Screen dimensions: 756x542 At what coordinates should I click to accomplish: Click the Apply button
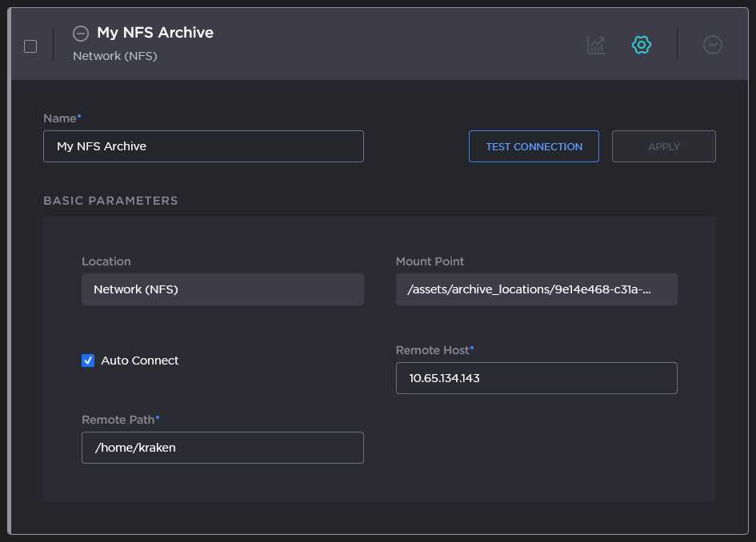[x=663, y=146]
